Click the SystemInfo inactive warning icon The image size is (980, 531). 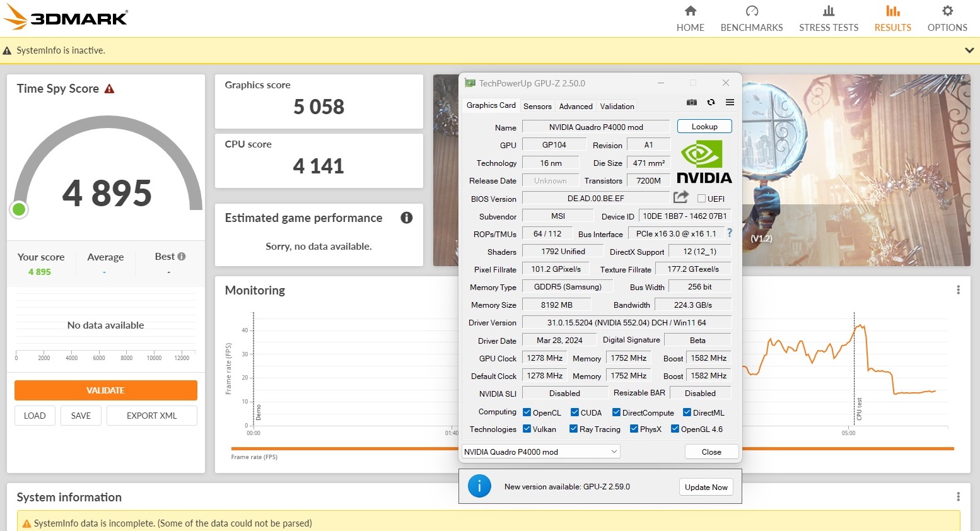coord(7,50)
